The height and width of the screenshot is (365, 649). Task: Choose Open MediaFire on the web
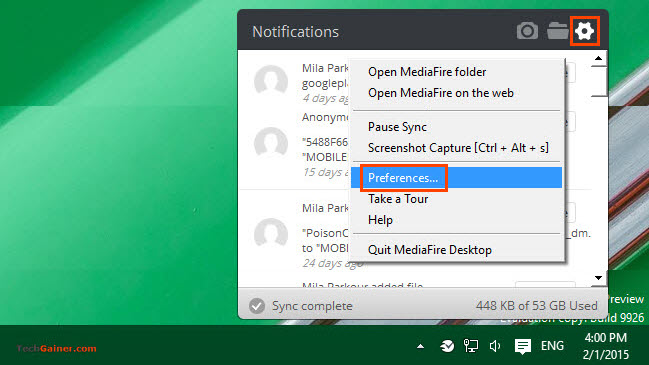pos(457,93)
